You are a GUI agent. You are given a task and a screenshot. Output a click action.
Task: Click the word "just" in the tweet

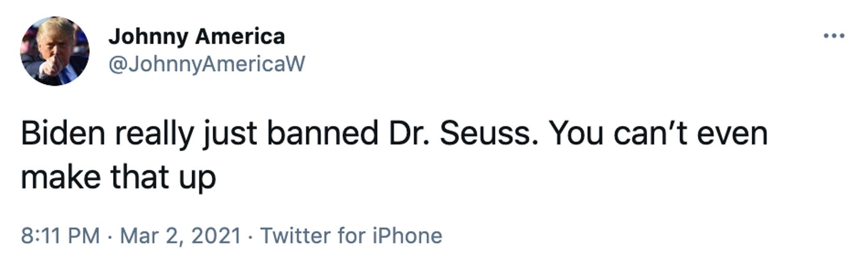click(x=230, y=133)
